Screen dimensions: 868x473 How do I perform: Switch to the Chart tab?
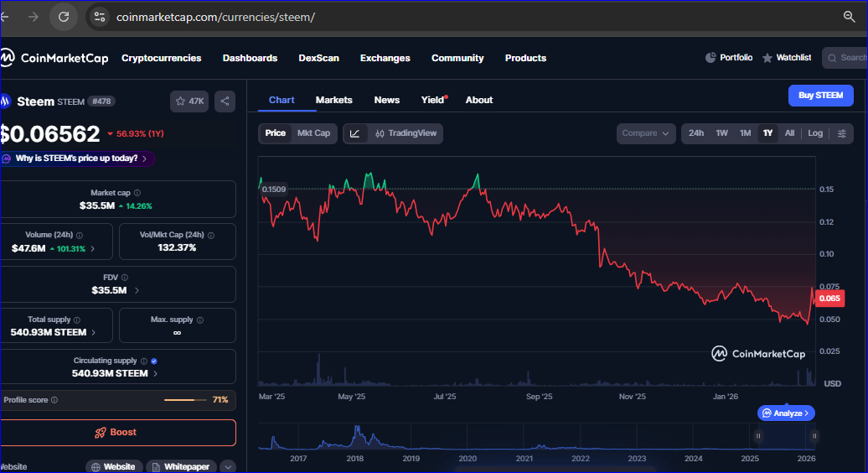[x=282, y=101]
